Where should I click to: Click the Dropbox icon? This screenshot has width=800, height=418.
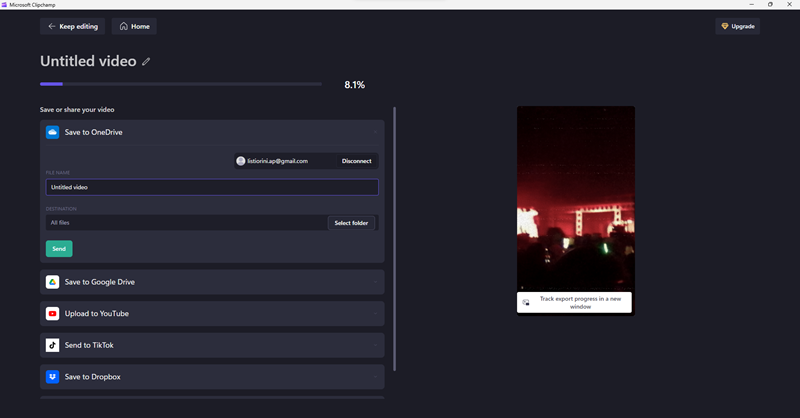(x=53, y=377)
